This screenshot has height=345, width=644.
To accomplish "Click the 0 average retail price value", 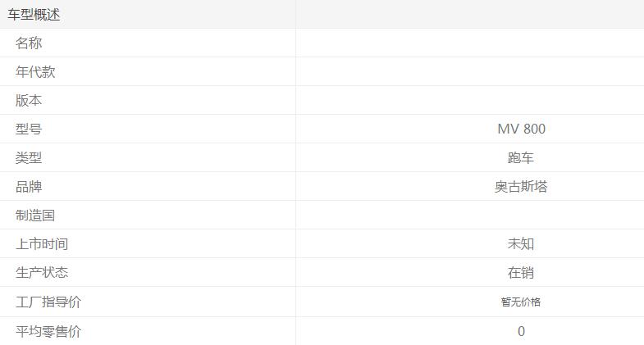I will pos(521,331).
